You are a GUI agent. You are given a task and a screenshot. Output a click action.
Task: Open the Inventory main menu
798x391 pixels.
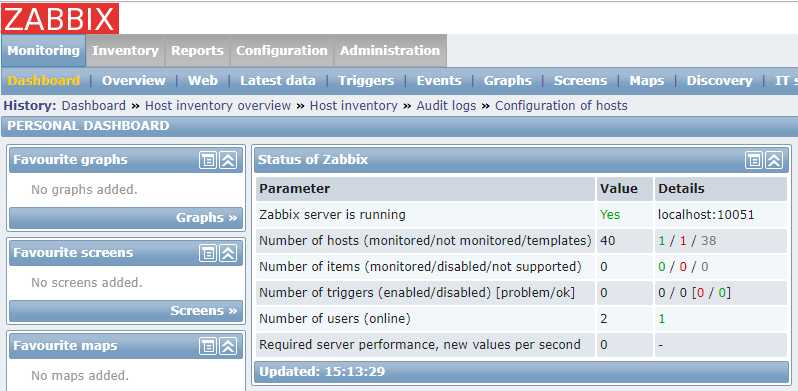click(125, 50)
